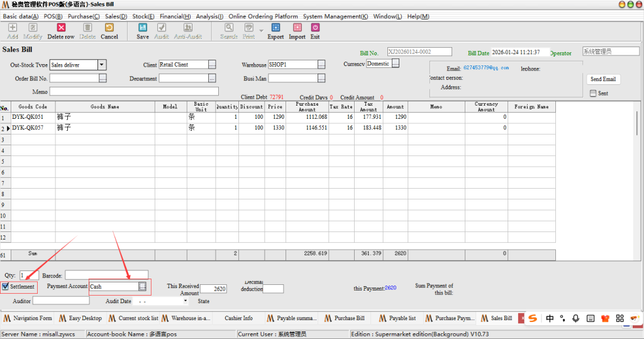Tick the Sent checkbox
Image resolution: width=644 pixels, height=339 pixels.
593,94
